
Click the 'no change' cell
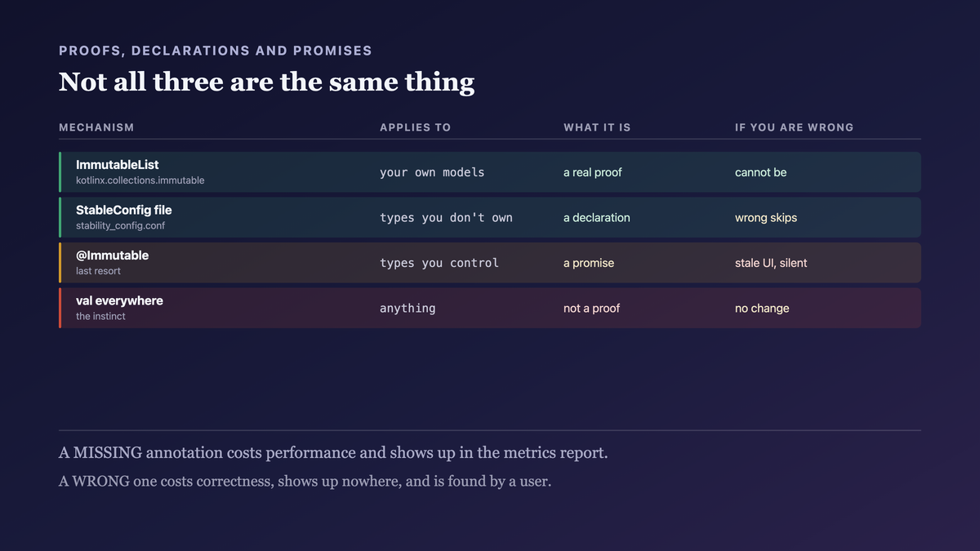(762, 309)
